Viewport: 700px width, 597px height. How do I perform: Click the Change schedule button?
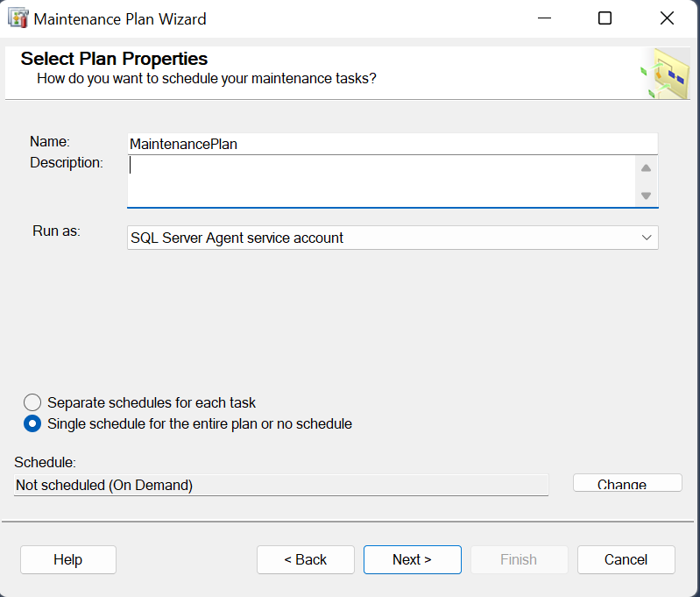click(x=627, y=484)
